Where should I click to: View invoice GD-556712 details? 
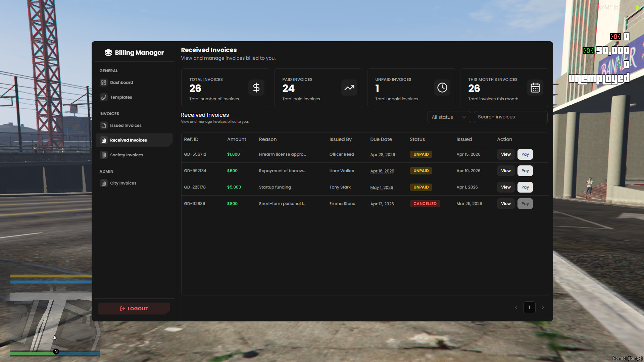(x=506, y=154)
